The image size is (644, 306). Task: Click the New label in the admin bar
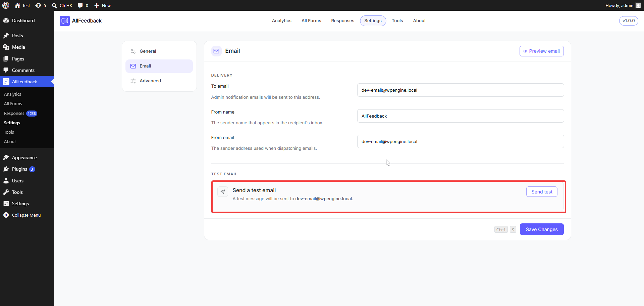click(106, 5)
